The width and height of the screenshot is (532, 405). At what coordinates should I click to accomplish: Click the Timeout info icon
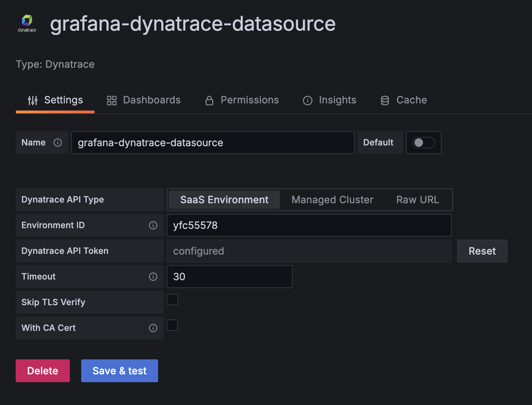coord(153,277)
